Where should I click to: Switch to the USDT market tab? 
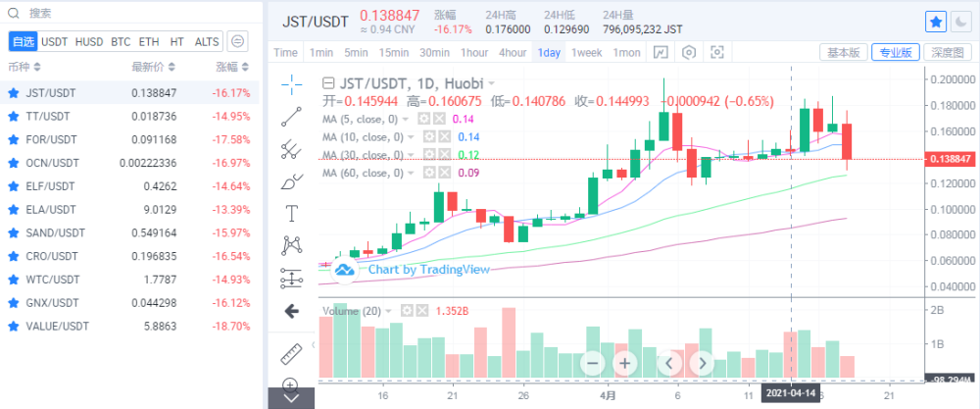pyautogui.click(x=54, y=42)
